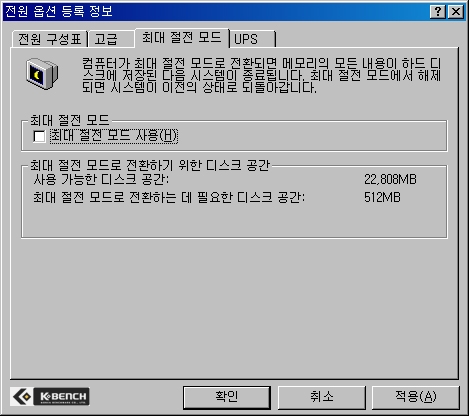Click the K-BENCH watermark logo
This screenshot has width=469, height=416.
(50, 396)
